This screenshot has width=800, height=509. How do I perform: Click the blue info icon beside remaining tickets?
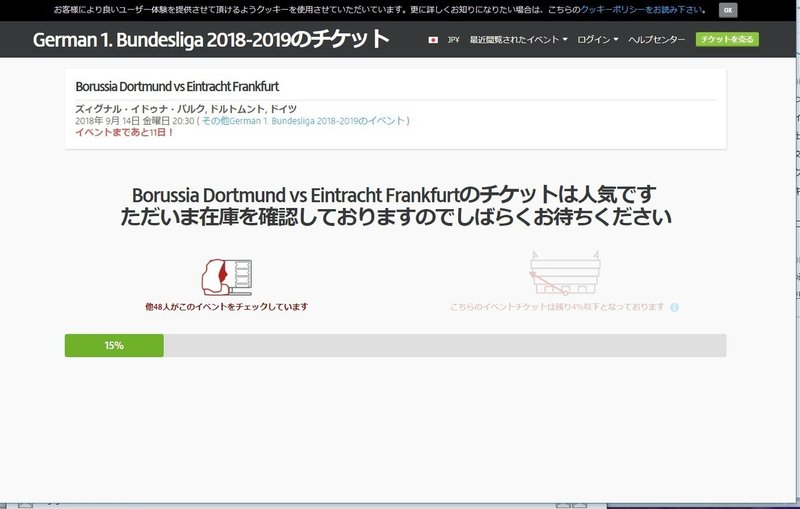(x=674, y=307)
